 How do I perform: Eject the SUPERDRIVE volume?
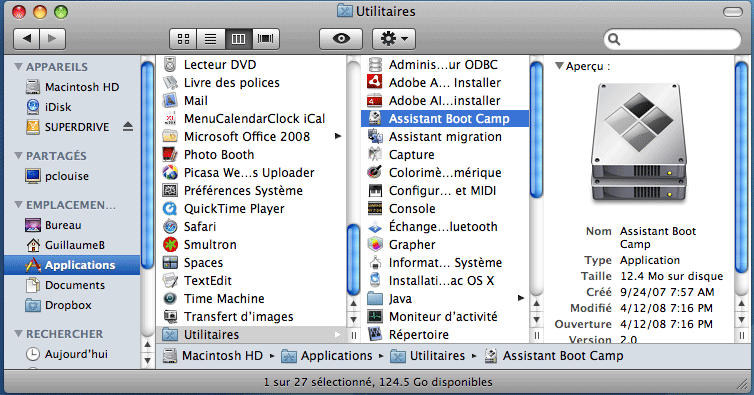[127, 127]
